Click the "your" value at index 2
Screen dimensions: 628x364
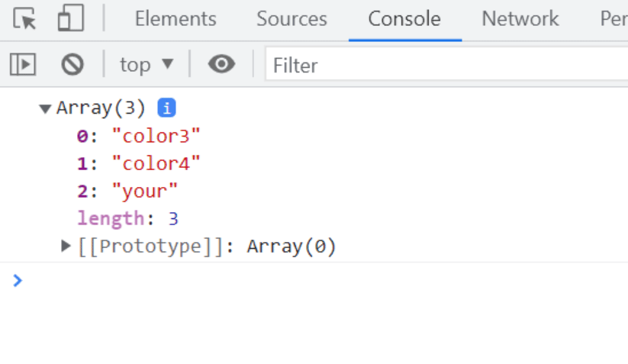click(x=145, y=191)
